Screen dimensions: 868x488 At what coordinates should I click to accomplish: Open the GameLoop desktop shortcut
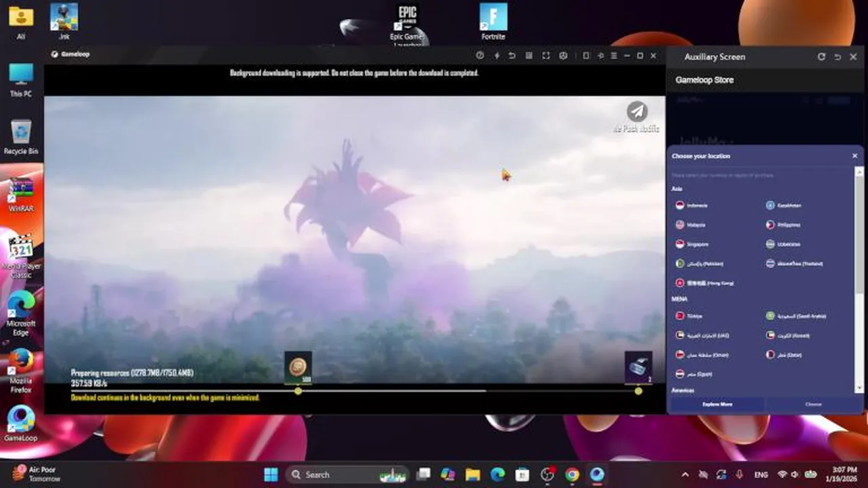click(x=21, y=424)
